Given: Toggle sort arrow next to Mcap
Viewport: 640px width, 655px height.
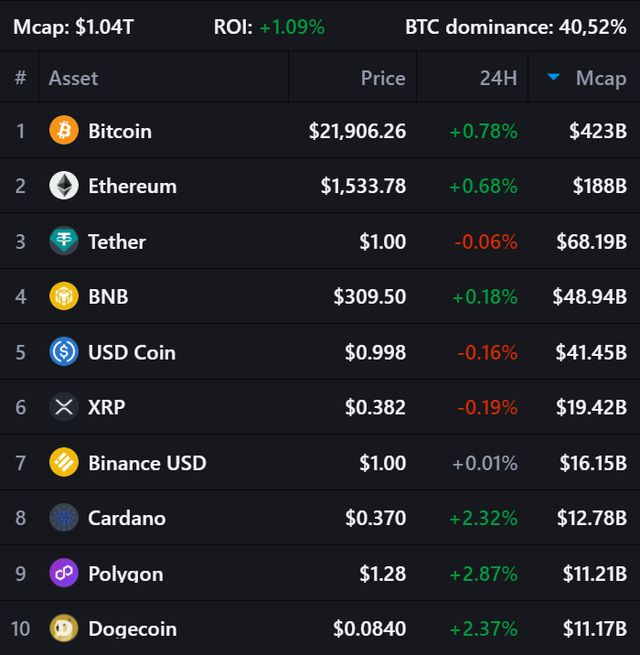Looking at the screenshot, I should pyautogui.click(x=554, y=77).
